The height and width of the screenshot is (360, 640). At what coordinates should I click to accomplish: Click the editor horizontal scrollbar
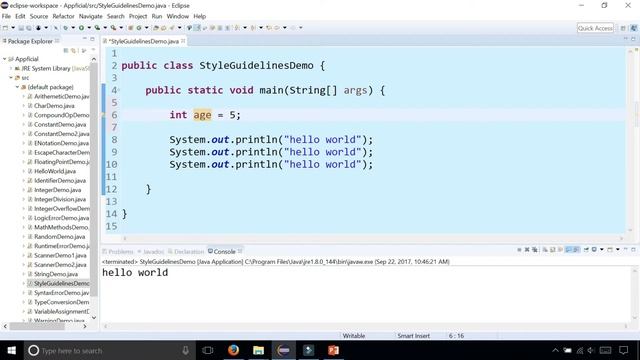373,238
